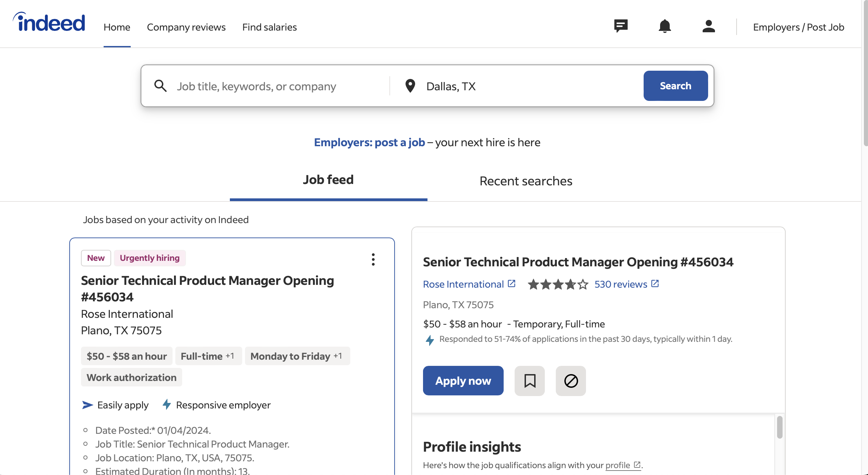Click the Urgently hiring badge

tap(150, 258)
